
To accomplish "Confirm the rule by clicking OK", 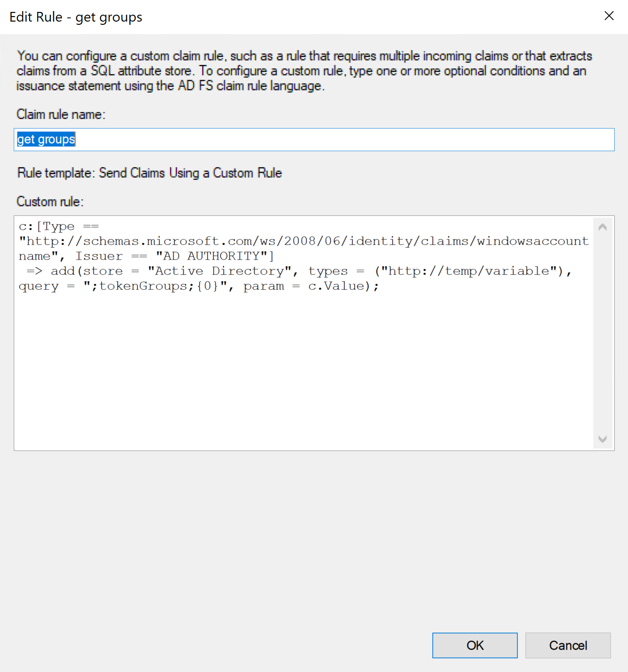I will tap(475, 645).
